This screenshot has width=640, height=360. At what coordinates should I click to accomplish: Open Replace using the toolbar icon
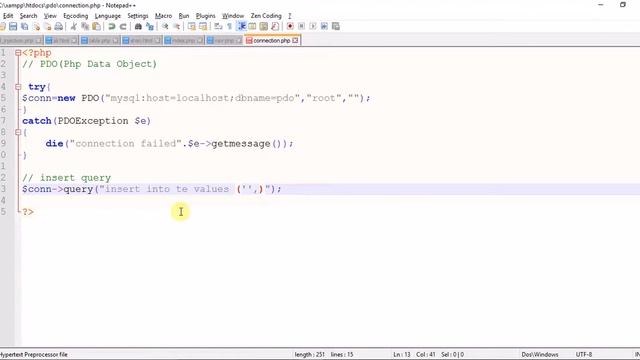coord(150,27)
